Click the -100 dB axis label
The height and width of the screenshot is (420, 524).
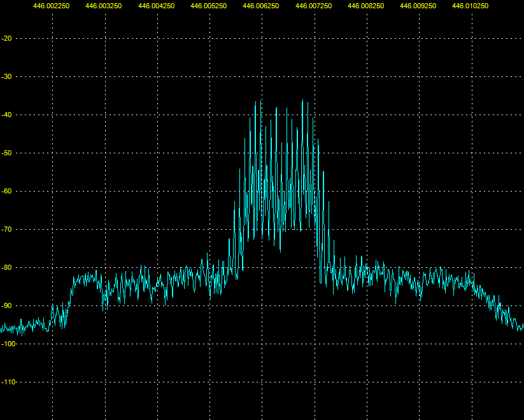coord(8,344)
